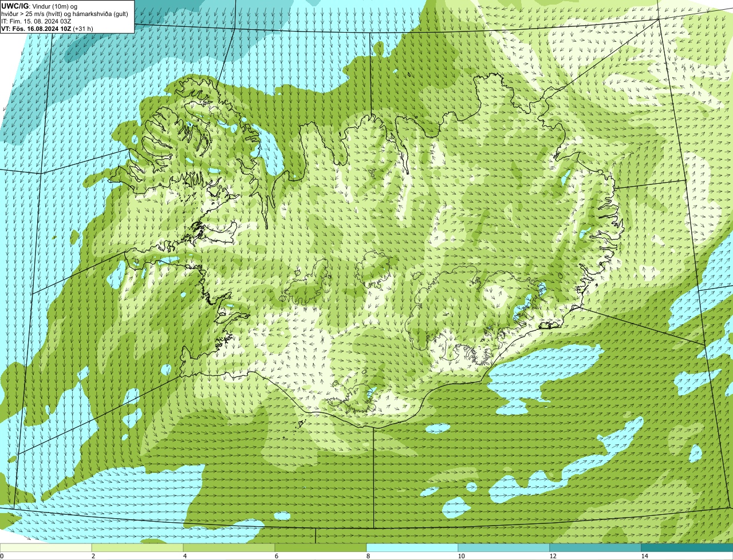Image resolution: width=733 pixels, height=560 pixels.
Task: Click the '(+31 h)' forecast offset text
Action: click(83, 29)
